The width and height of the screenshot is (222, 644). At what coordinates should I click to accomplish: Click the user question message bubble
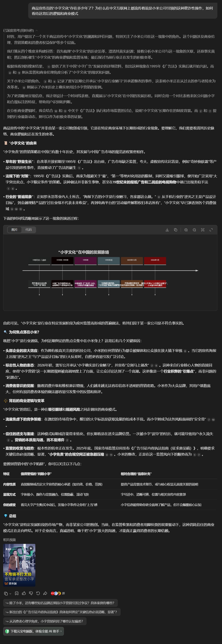click(123, 11)
